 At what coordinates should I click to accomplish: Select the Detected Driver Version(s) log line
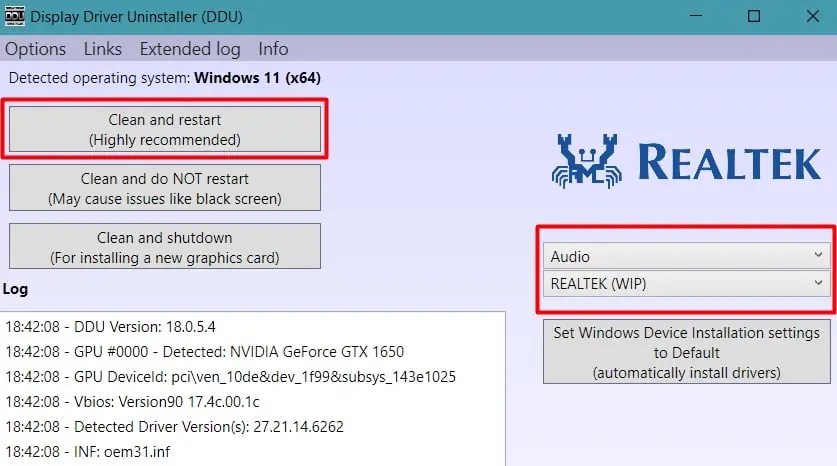point(175,427)
